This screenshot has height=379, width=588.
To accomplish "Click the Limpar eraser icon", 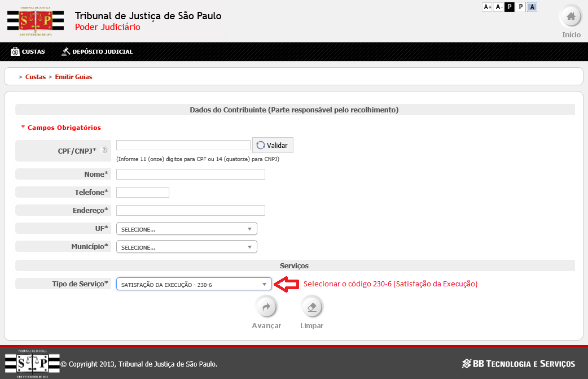I will coord(311,307).
